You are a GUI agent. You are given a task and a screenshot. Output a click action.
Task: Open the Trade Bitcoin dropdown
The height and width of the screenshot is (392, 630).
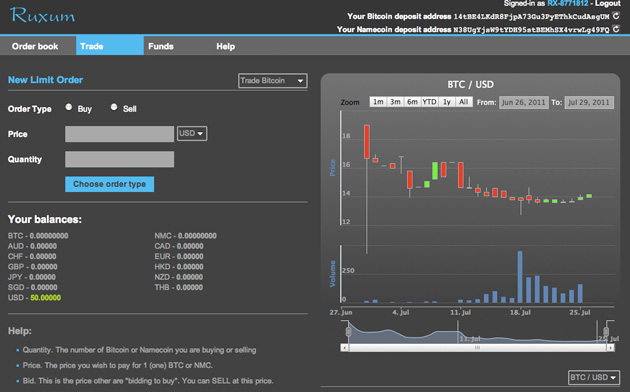[x=272, y=81]
